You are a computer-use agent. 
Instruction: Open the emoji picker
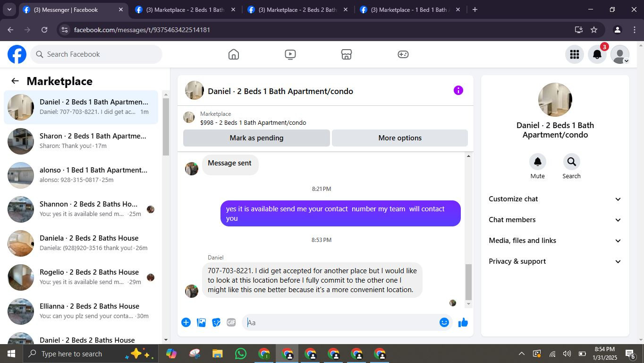coord(444,322)
